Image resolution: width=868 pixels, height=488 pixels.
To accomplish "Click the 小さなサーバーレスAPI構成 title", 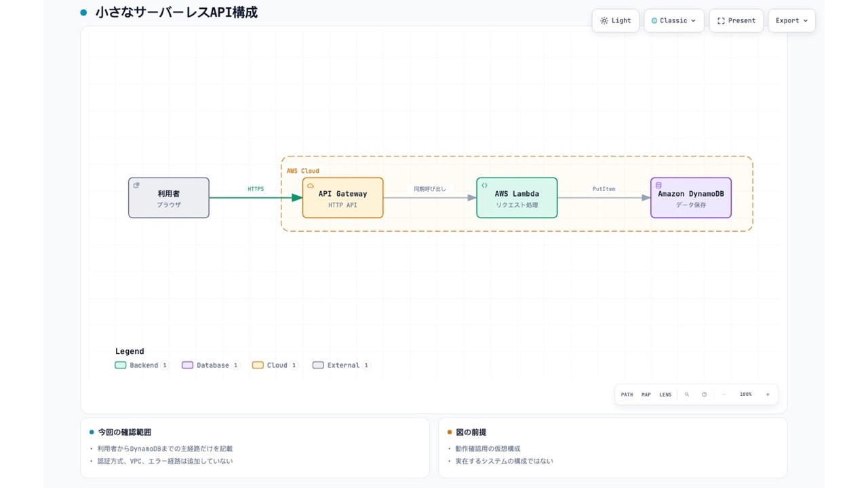I will point(176,12).
